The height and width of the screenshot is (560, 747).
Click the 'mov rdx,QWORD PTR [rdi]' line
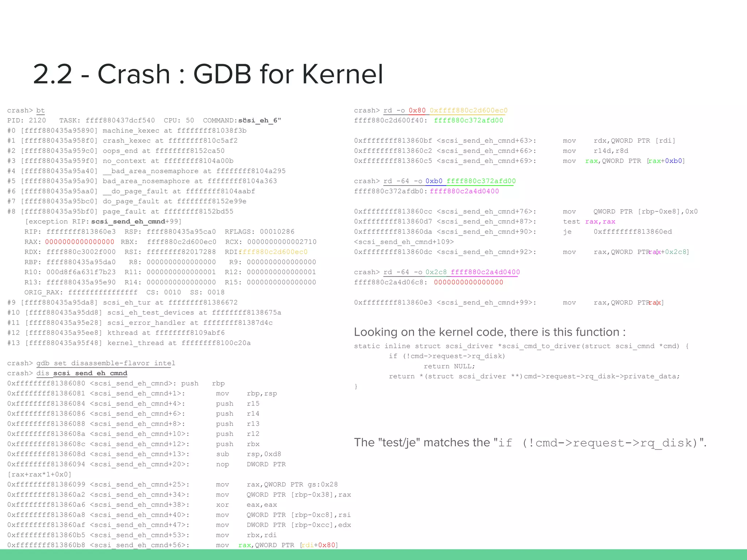[515, 141]
